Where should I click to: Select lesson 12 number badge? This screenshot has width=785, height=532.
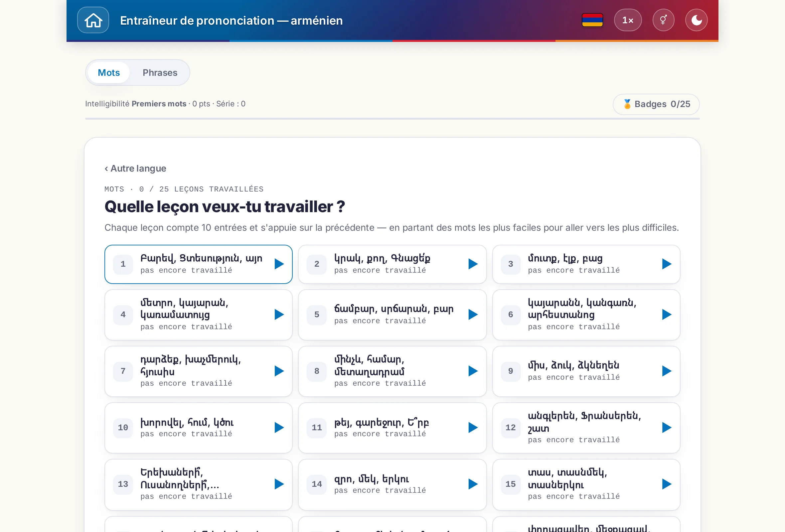[x=510, y=428]
